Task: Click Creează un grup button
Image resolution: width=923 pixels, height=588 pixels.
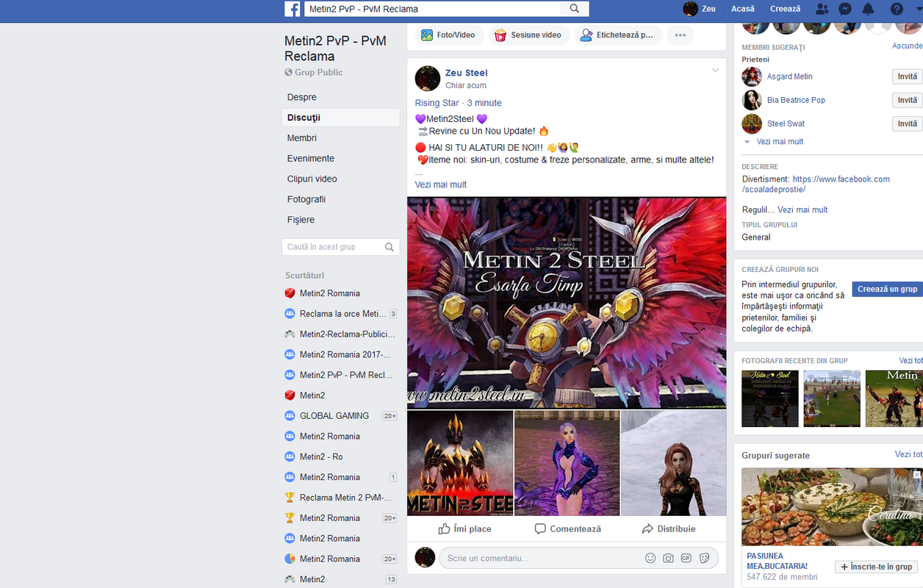Action: point(887,289)
